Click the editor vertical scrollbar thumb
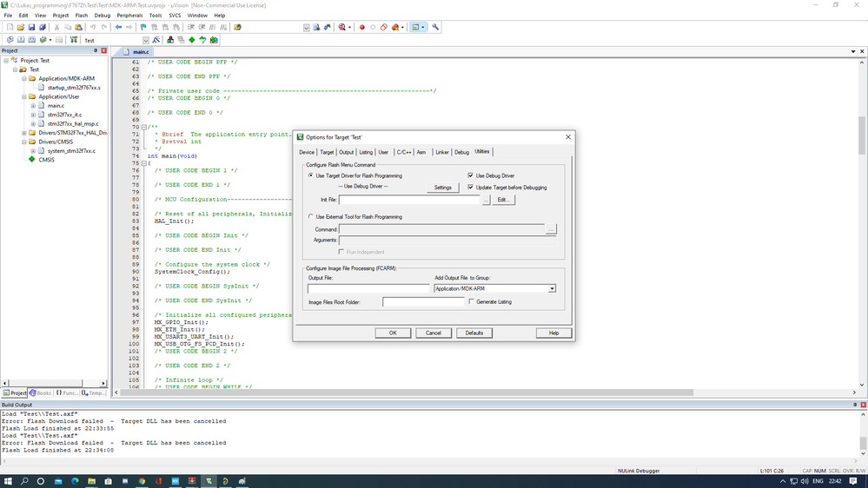 click(862, 135)
